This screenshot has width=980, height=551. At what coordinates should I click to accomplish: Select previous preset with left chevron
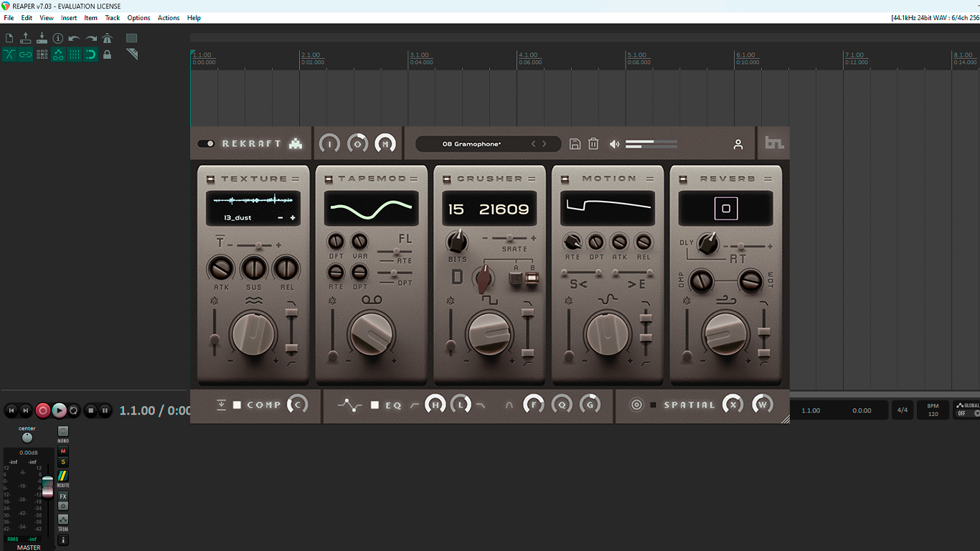coord(533,144)
